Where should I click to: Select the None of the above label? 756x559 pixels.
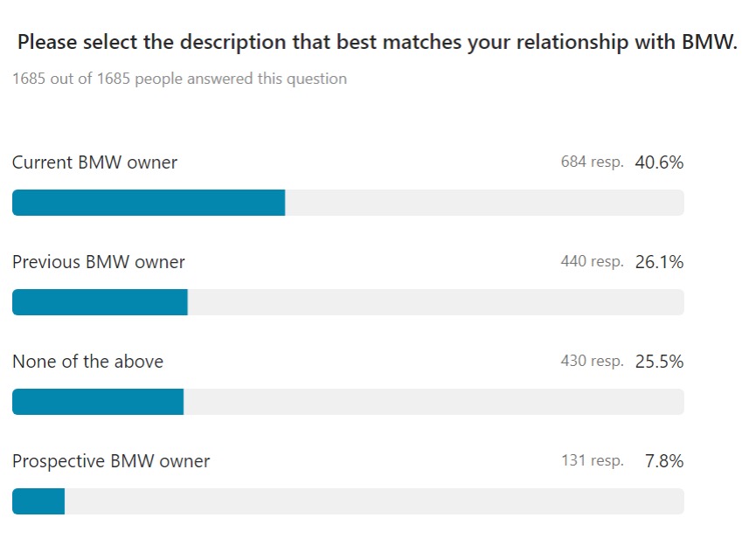(x=87, y=362)
